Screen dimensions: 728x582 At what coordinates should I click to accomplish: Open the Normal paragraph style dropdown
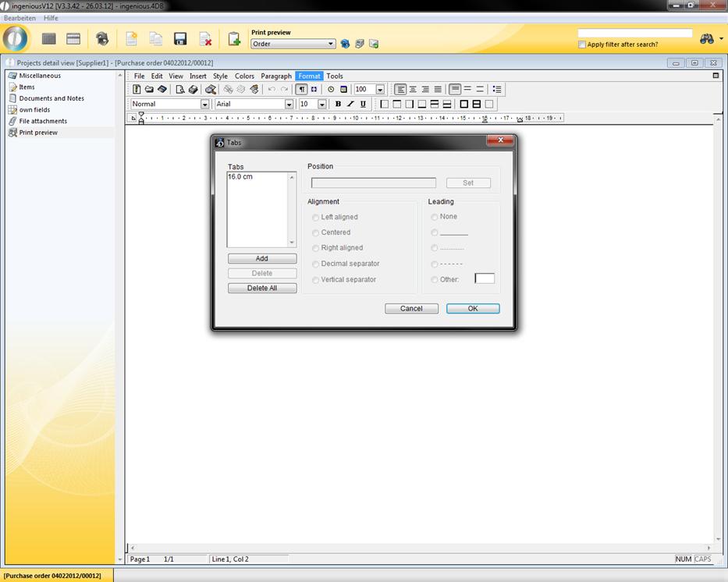pos(205,105)
